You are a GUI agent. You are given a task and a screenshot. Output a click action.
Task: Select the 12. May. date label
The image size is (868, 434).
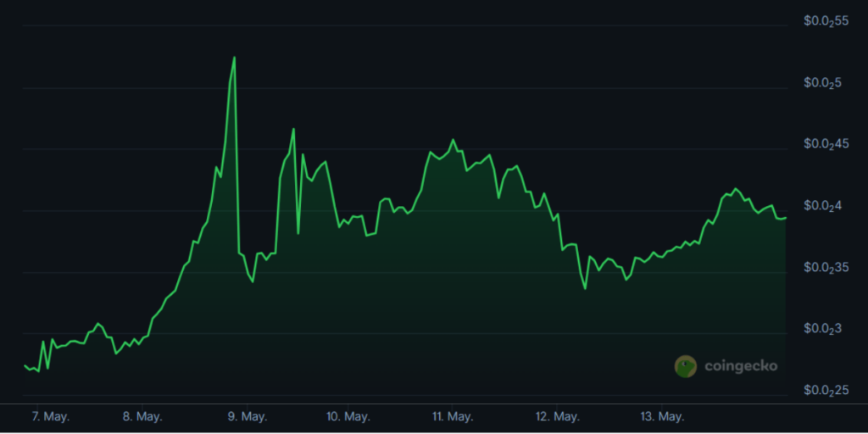click(x=558, y=416)
